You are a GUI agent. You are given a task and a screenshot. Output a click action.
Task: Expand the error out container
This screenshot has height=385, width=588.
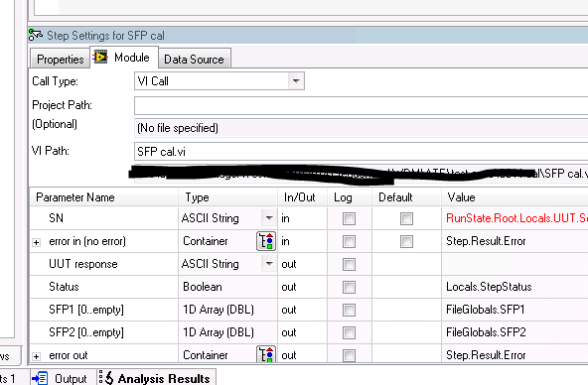point(37,356)
